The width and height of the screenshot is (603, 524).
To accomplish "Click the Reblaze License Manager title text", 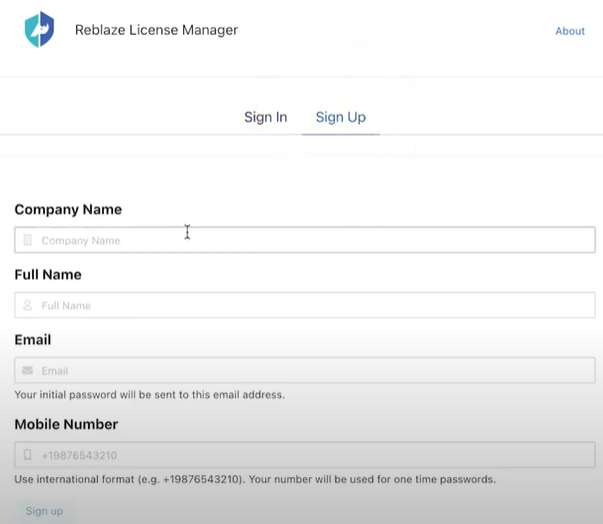I will point(156,30).
